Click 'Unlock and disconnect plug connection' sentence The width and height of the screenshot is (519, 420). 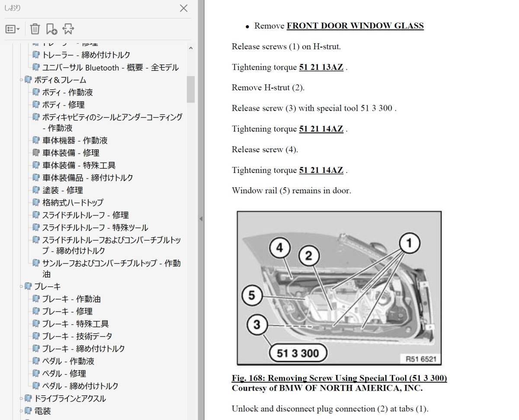coord(330,409)
